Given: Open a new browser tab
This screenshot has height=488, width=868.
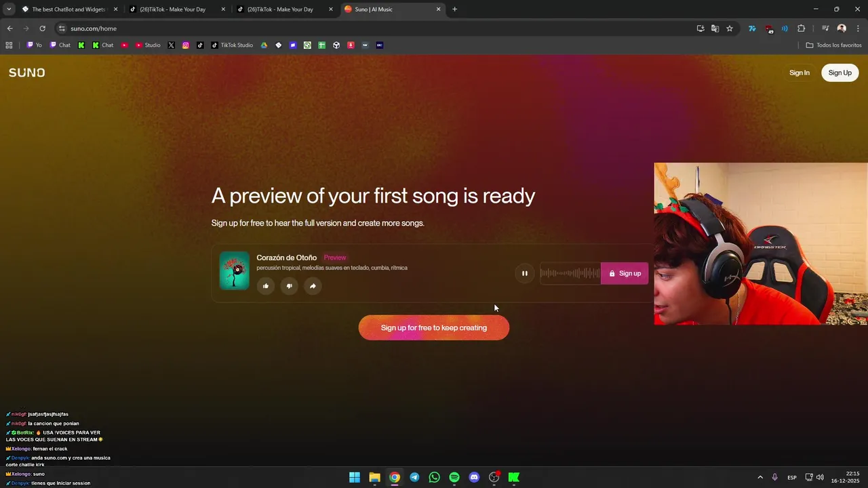Looking at the screenshot, I should point(454,9).
